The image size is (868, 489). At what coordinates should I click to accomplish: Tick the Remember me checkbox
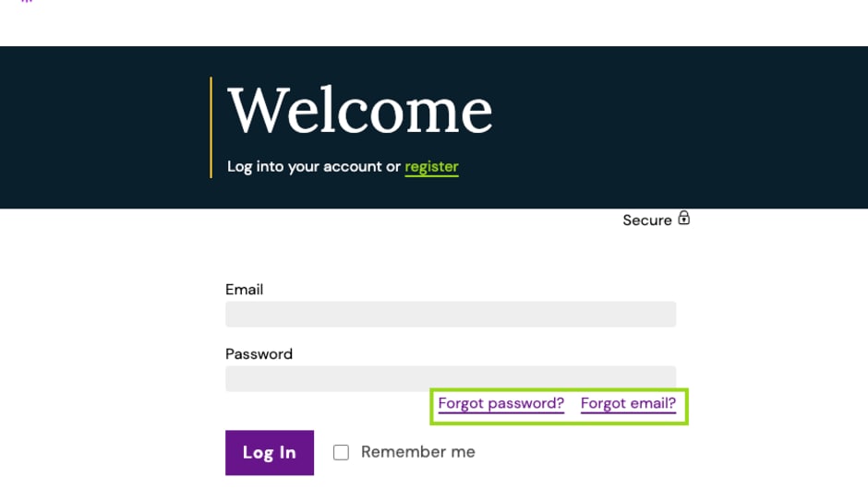pos(342,452)
